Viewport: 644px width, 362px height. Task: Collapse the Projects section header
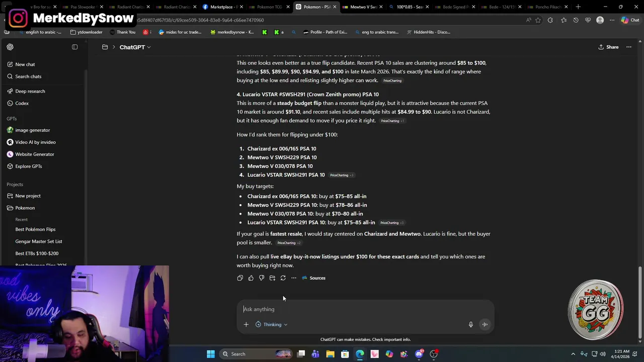(x=15, y=185)
